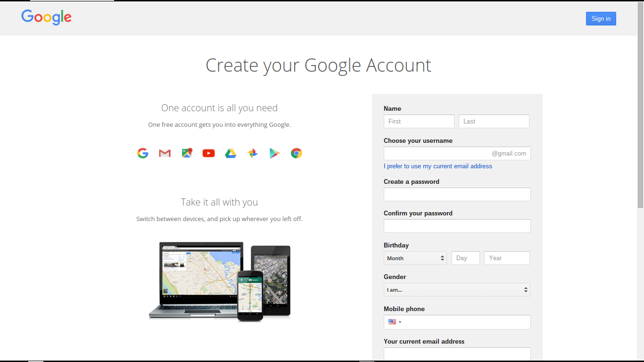
Task: Click the Chrome browser icon
Action: (x=296, y=153)
